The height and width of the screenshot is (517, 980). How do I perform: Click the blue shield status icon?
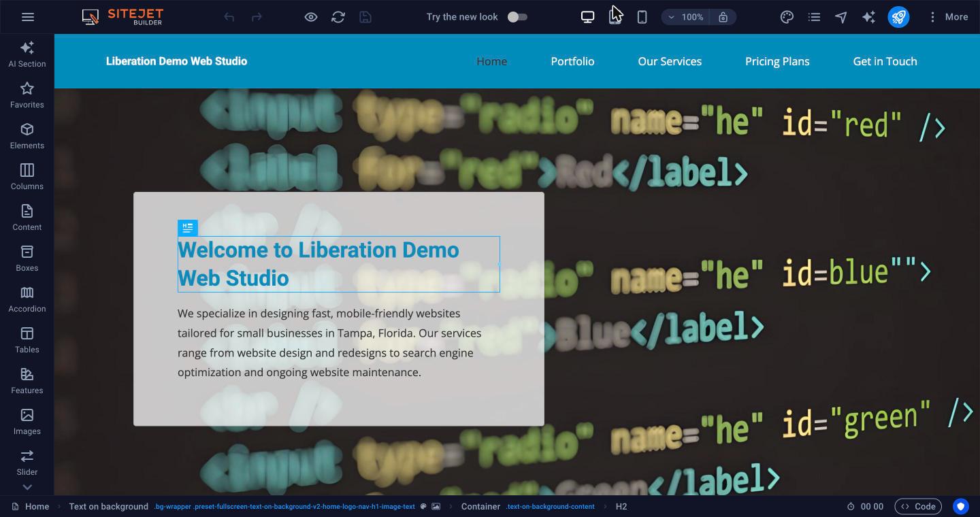click(x=961, y=507)
